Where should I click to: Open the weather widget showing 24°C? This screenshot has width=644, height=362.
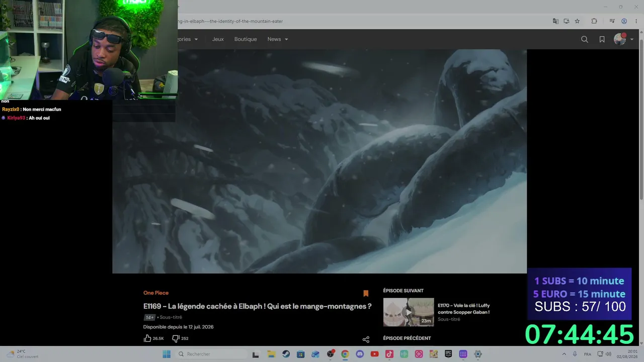[23, 354]
